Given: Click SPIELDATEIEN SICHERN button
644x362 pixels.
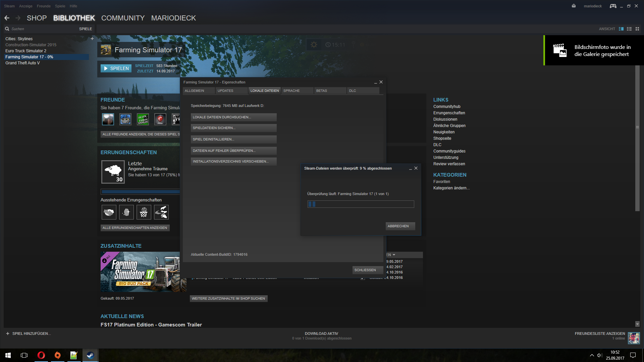Looking at the screenshot, I should (234, 128).
